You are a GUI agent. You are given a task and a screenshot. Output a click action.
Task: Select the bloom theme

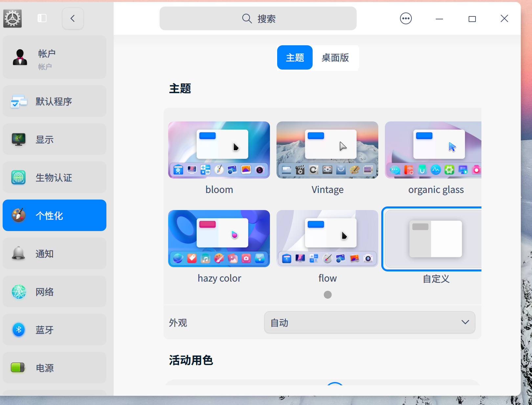(x=219, y=150)
